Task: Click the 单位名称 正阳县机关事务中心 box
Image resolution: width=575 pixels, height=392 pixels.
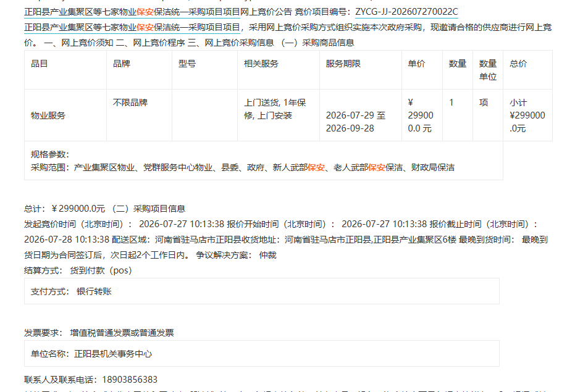Action: [x=262, y=354]
